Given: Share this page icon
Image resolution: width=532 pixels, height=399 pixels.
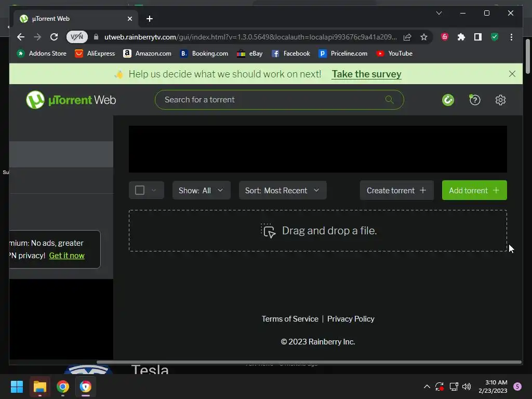Looking at the screenshot, I should click(x=407, y=37).
